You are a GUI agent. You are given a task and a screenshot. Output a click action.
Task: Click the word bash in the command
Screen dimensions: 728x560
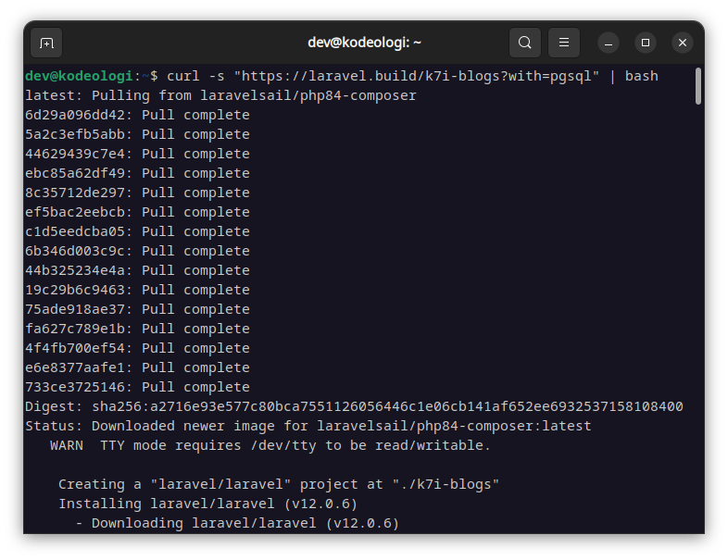pyautogui.click(x=641, y=76)
